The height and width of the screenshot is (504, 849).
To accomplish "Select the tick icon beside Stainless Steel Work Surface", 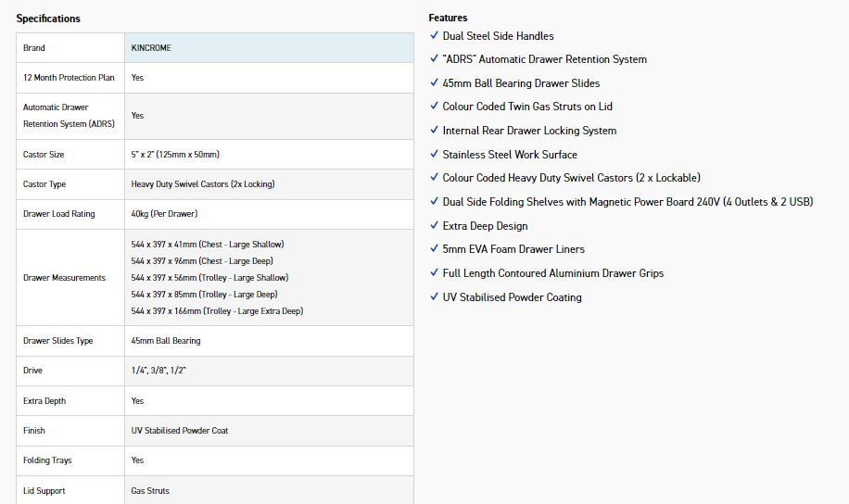I will (x=434, y=154).
